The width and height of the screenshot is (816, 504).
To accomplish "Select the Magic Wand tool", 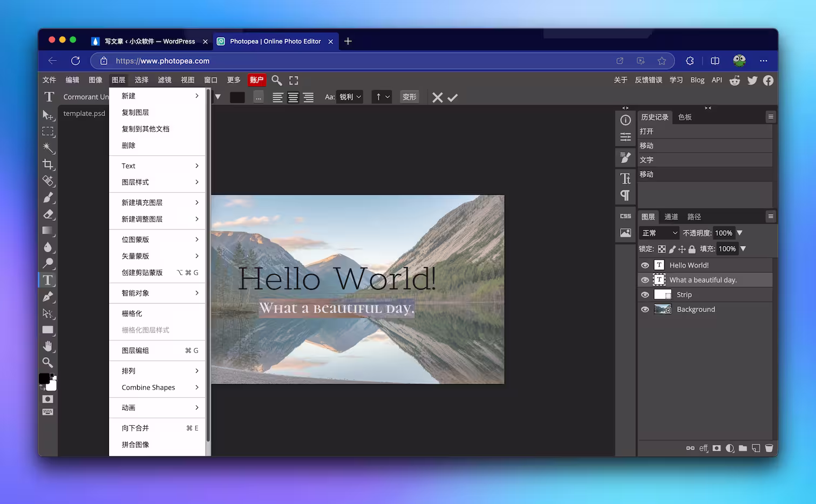I will coord(48,148).
